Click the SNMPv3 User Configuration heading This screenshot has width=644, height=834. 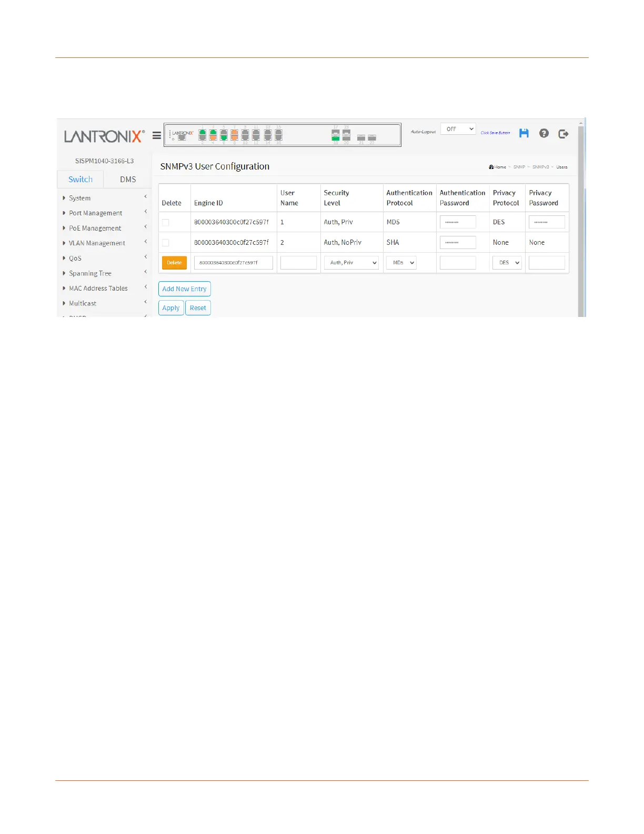(215, 166)
